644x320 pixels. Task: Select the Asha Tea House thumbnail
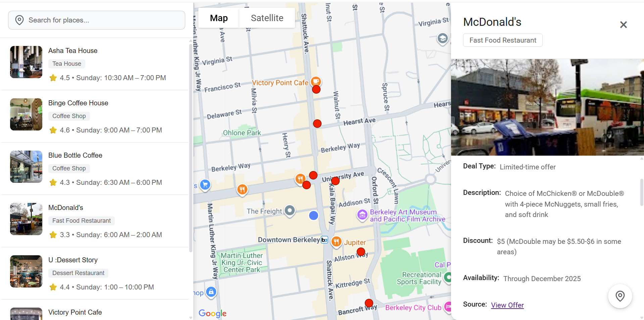(26, 62)
